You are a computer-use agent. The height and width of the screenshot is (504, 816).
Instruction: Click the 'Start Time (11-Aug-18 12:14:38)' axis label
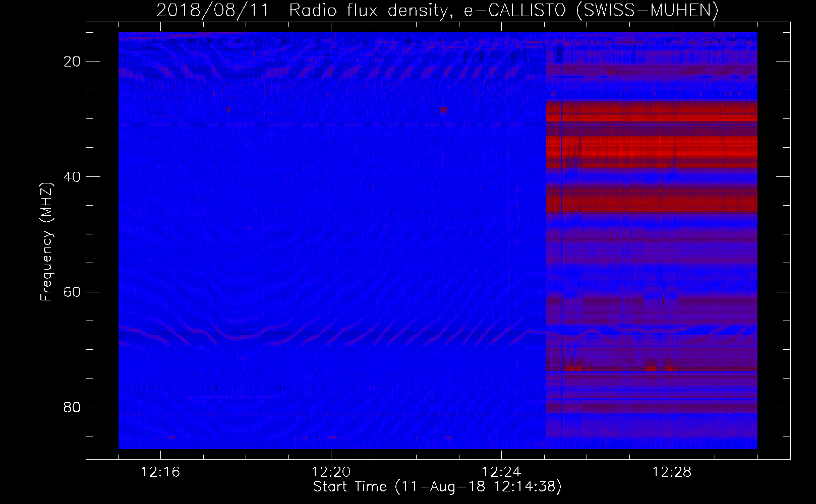tap(437, 487)
